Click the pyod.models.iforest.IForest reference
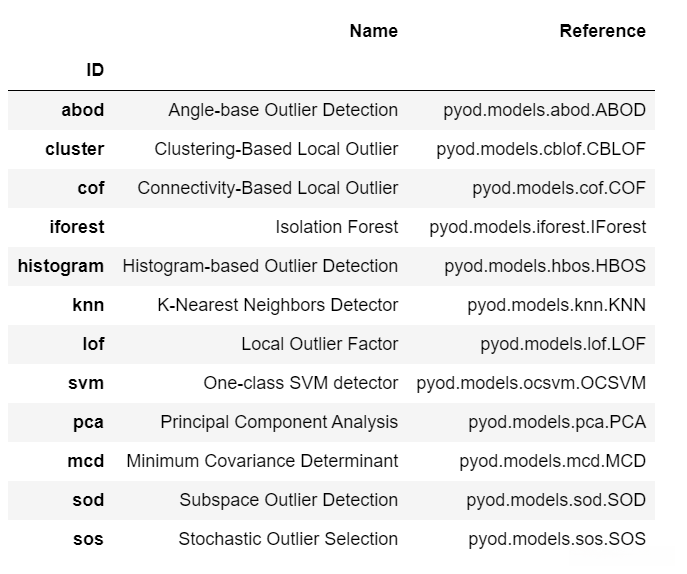The height and width of the screenshot is (574, 687). pyautogui.click(x=537, y=227)
